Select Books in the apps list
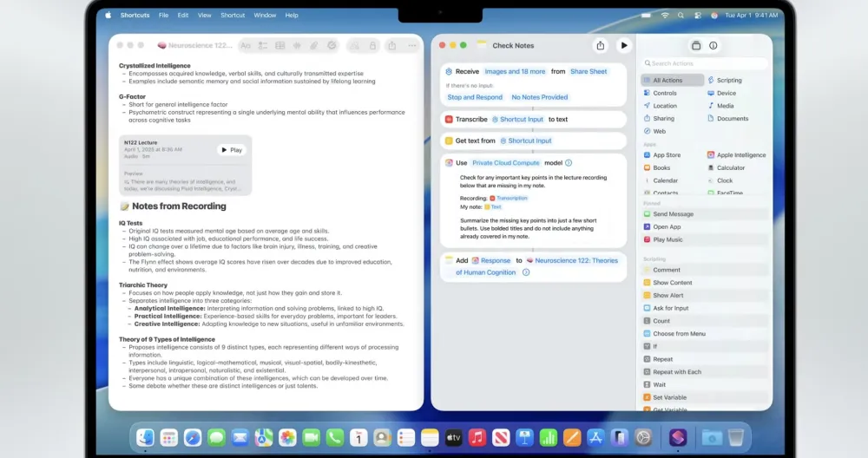The image size is (868, 458). click(656, 167)
